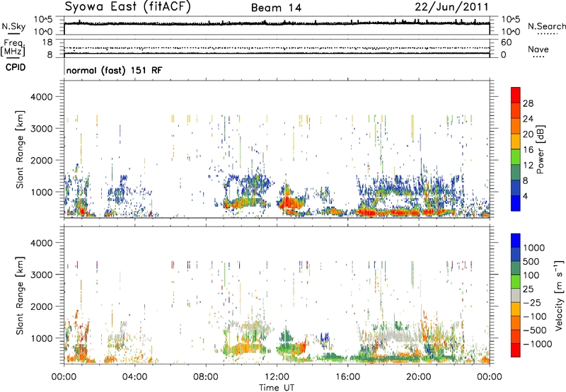Click the "20:00" time tick label
The width and height of the screenshot is (566, 392).
coord(418,376)
